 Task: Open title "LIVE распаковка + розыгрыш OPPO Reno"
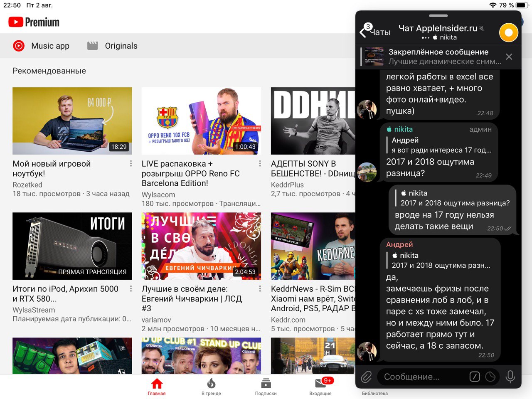(191, 174)
